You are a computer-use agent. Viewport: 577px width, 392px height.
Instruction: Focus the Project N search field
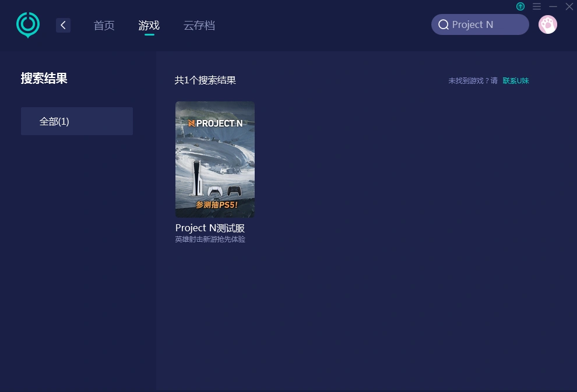coord(480,24)
